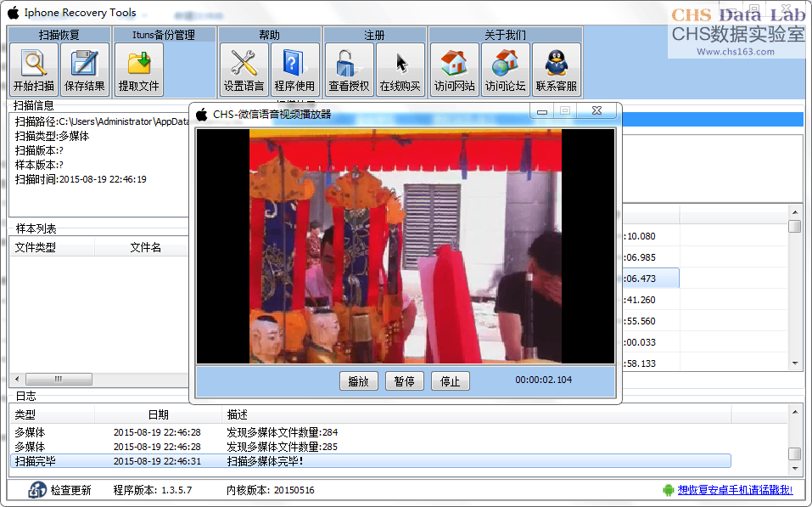Select the sample row ending :41.260
Image resolution: width=812 pixels, height=507 pixels.
point(651,300)
